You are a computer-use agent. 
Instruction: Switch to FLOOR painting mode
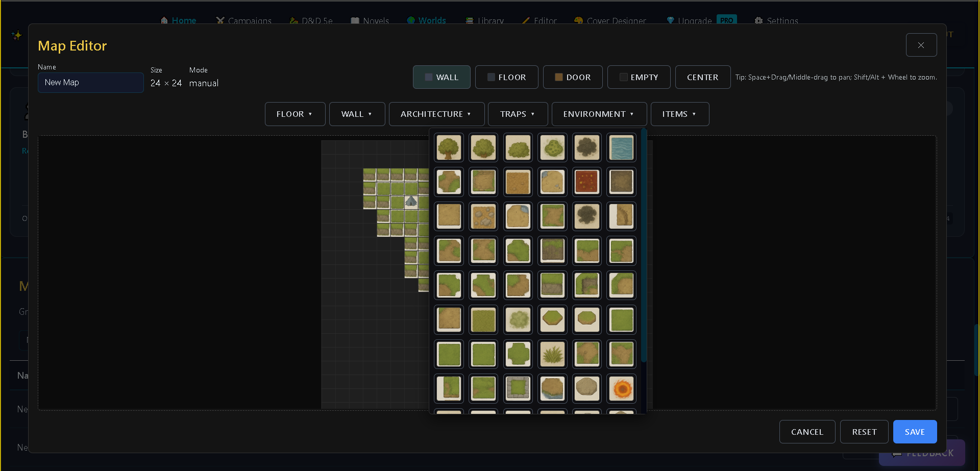click(506, 77)
